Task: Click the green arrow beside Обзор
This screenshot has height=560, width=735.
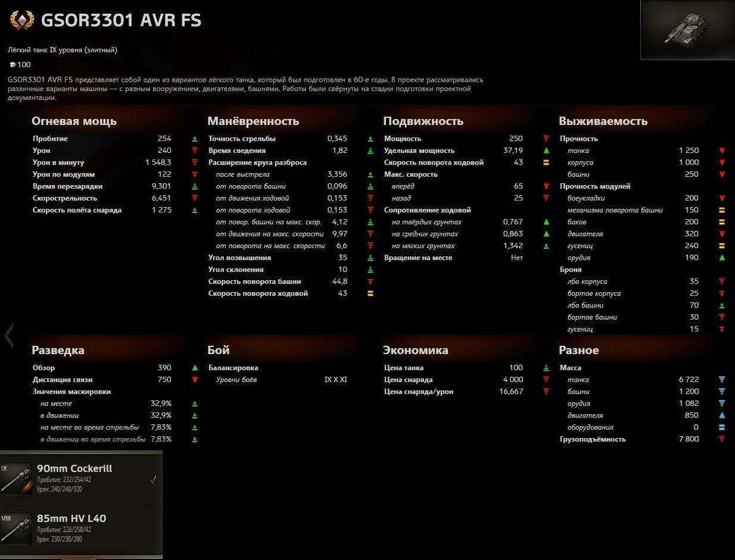Action: tap(195, 368)
